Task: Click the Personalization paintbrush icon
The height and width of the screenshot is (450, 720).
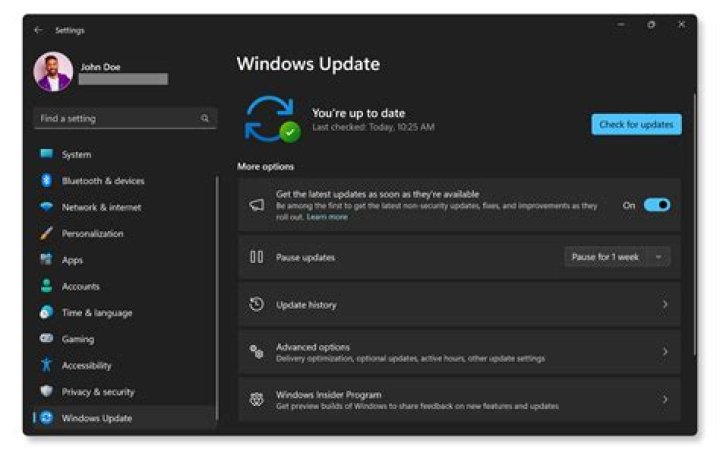Action: 46,234
